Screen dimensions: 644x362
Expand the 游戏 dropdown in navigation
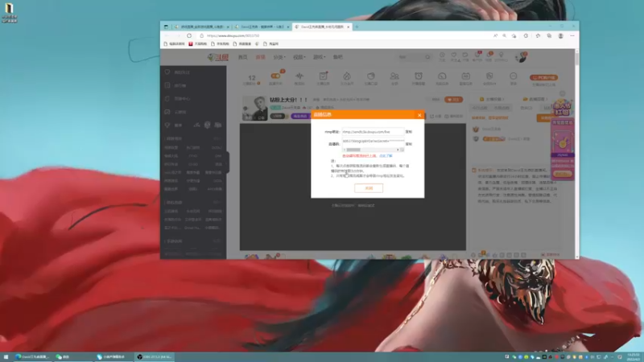tap(319, 57)
